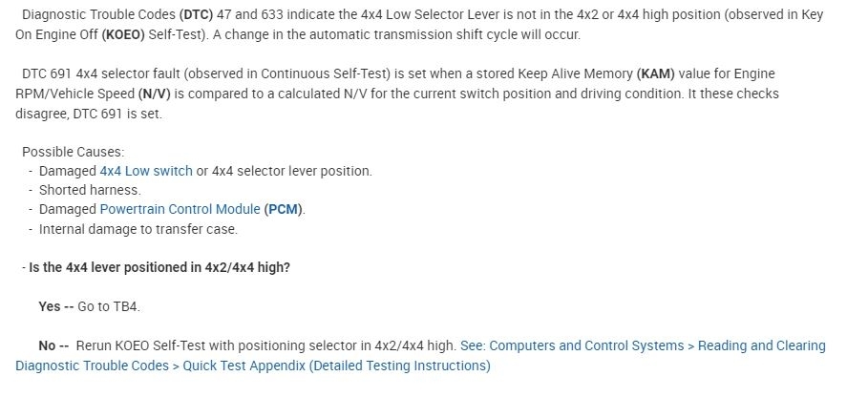
Task: Click the "Internal damage to transfer case." item
Action: (138, 229)
